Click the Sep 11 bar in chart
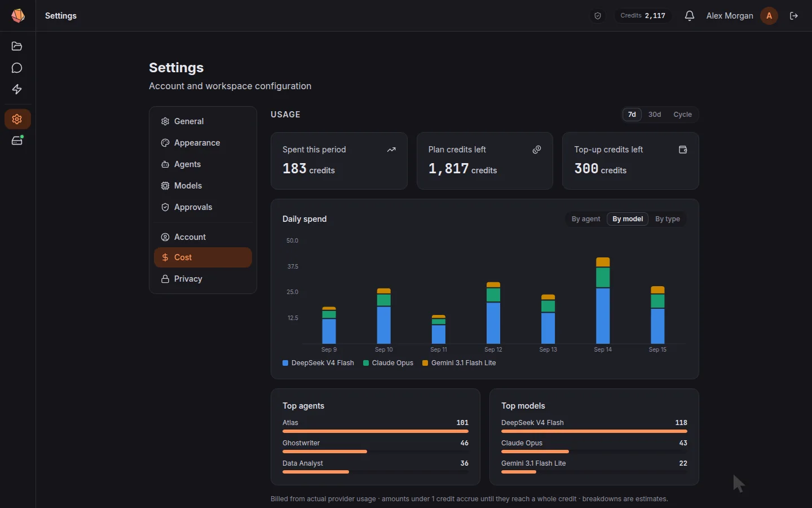The image size is (812, 508). [439, 330]
